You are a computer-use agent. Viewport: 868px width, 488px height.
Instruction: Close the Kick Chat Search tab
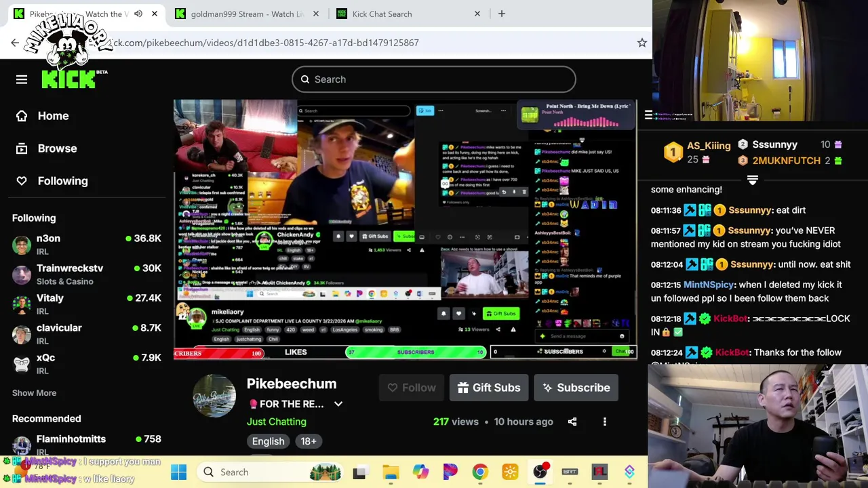(477, 14)
